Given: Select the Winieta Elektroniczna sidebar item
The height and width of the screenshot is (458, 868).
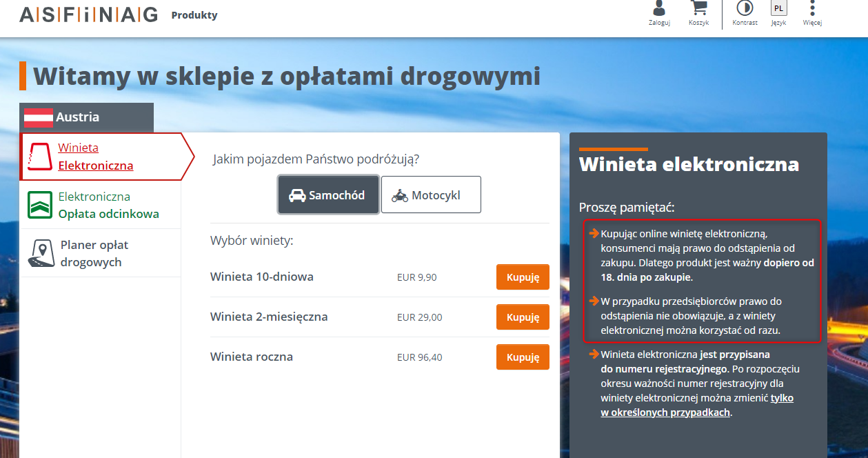Looking at the screenshot, I should (95, 157).
